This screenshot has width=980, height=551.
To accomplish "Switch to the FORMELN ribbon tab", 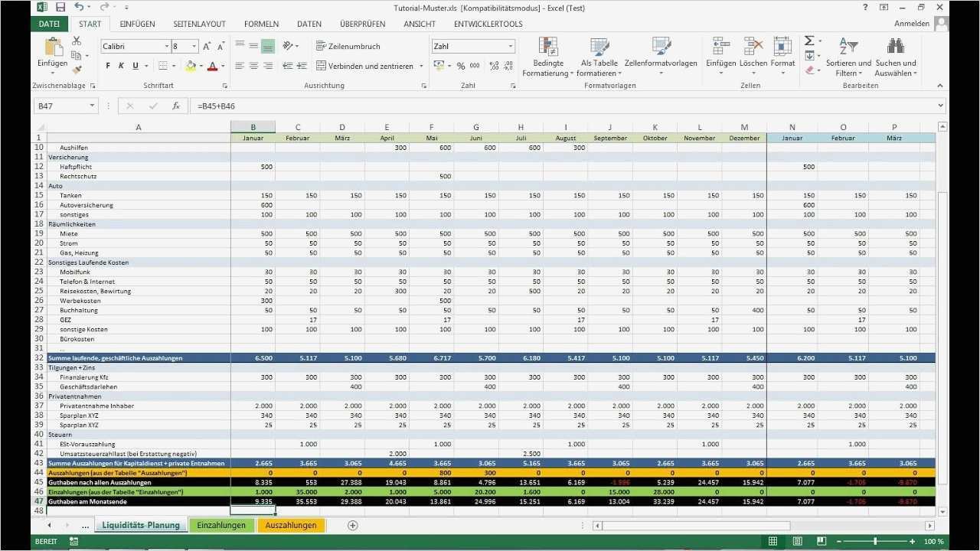I will click(x=261, y=24).
